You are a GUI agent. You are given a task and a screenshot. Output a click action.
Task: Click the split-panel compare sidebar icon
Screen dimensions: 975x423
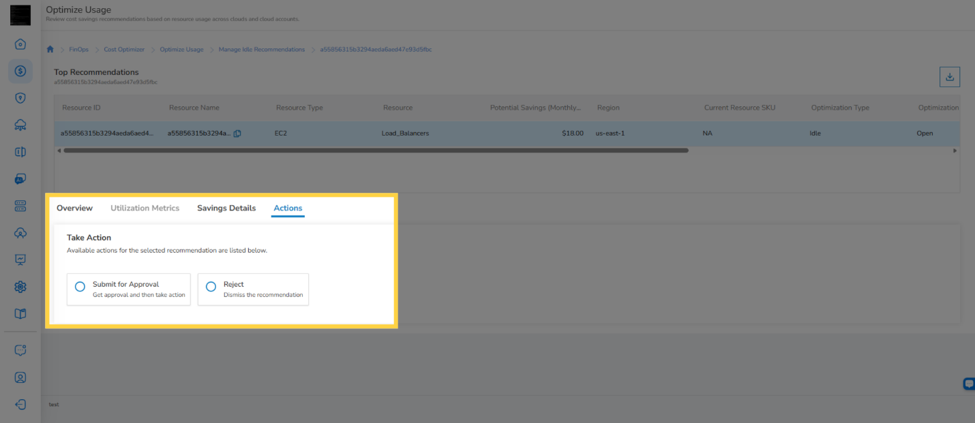tap(21, 152)
